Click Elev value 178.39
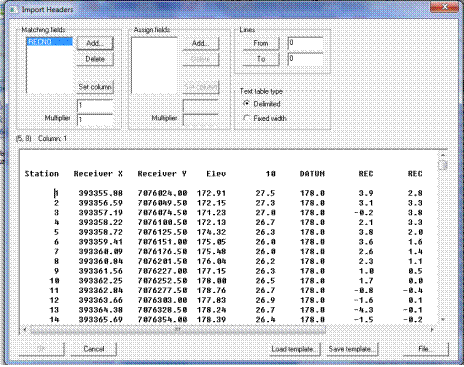464x367 pixels. [x=211, y=319]
